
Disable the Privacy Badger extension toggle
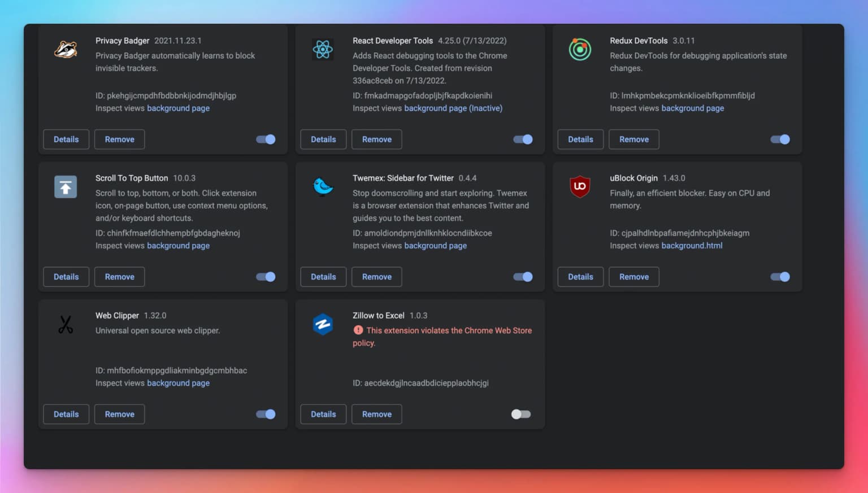tap(266, 139)
